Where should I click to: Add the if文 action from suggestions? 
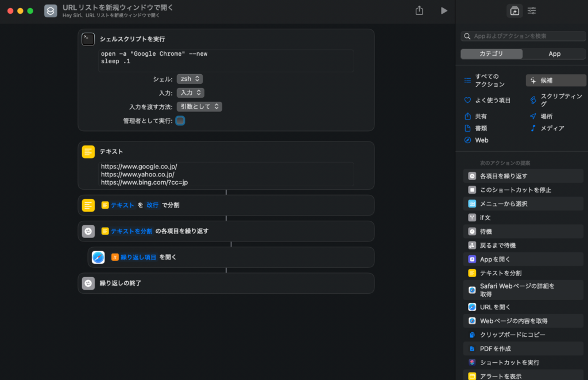(523, 217)
